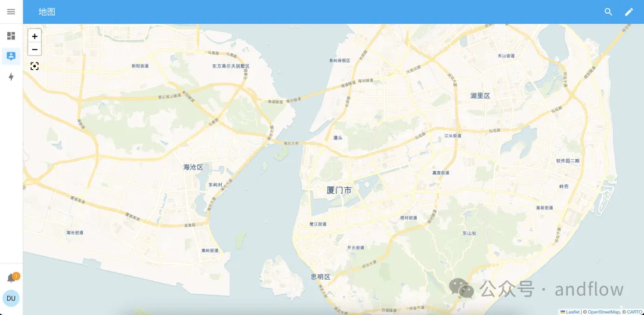This screenshot has width=644, height=315.
Task: Click the 厦门市 city label
Action: point(339,190)
